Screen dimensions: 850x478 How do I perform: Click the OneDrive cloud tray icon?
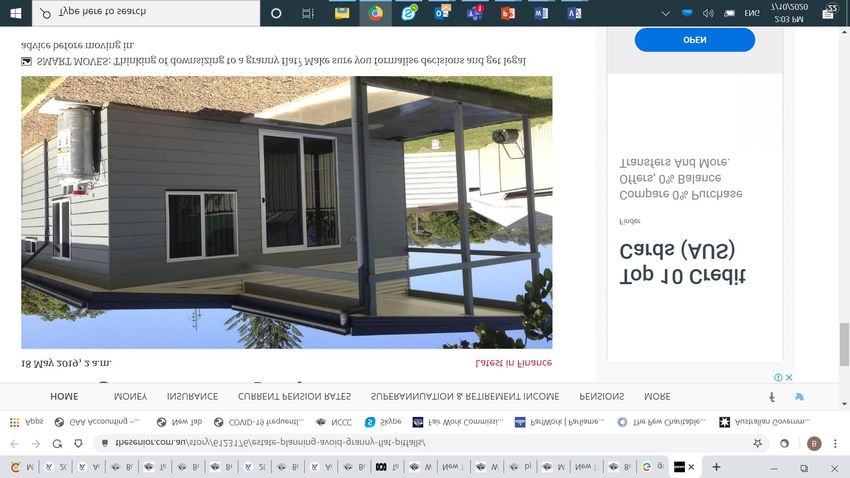(687, 13)
